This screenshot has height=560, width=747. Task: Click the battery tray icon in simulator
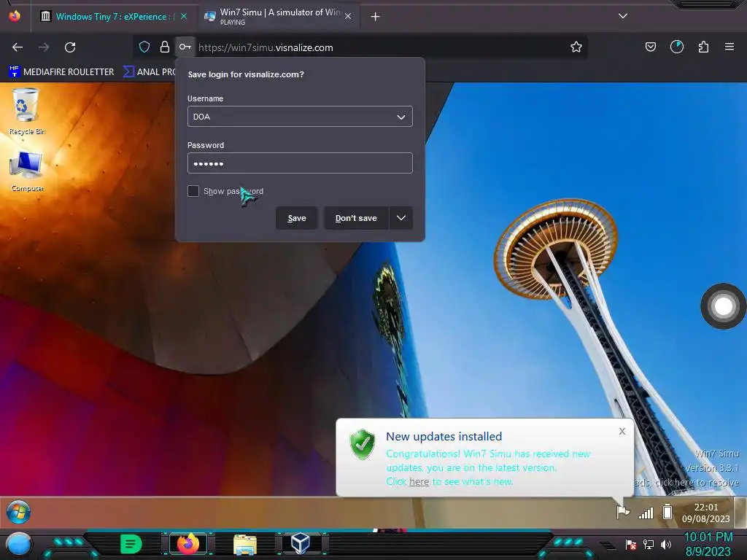tap(667, 512)
